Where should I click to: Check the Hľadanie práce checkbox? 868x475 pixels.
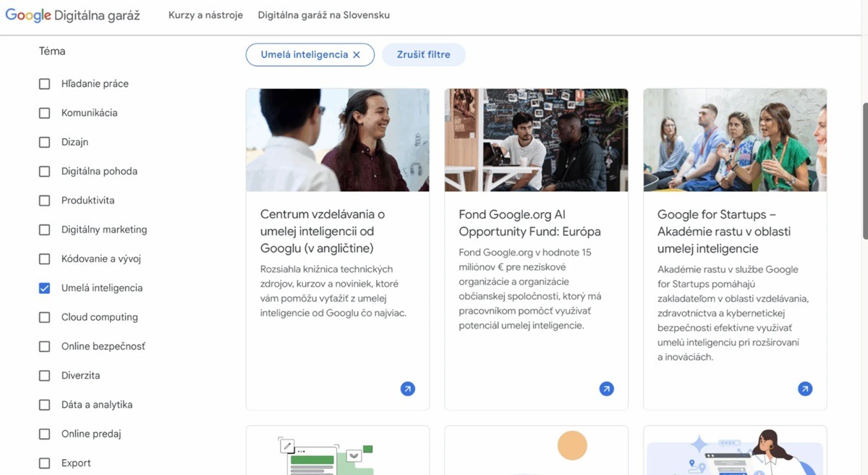[45, 84]
